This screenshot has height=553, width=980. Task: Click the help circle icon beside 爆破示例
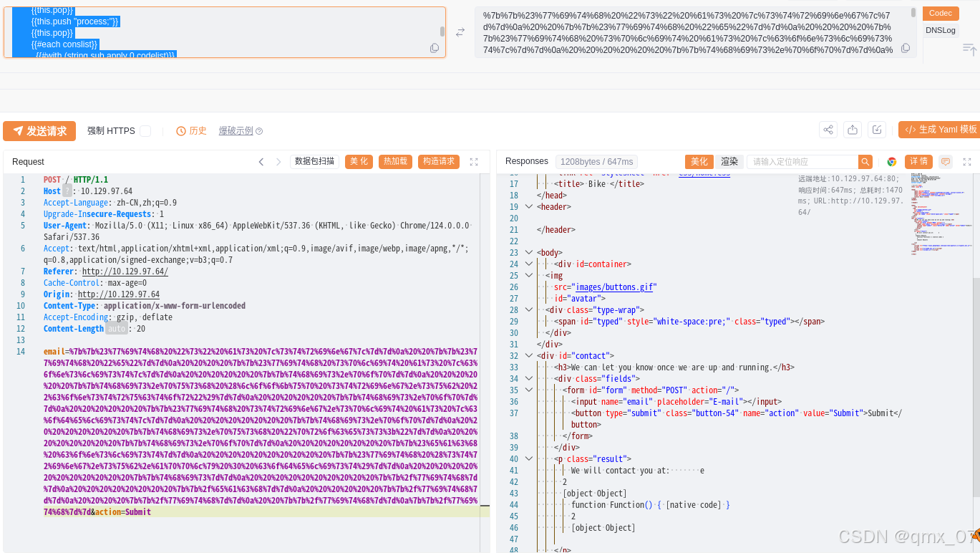[x=259, y=131]
